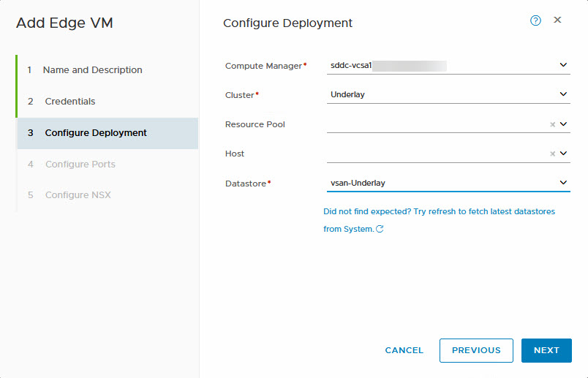Open the Host dropdown chevron
This screenshot has width=588, height=378.
[564, 154]
